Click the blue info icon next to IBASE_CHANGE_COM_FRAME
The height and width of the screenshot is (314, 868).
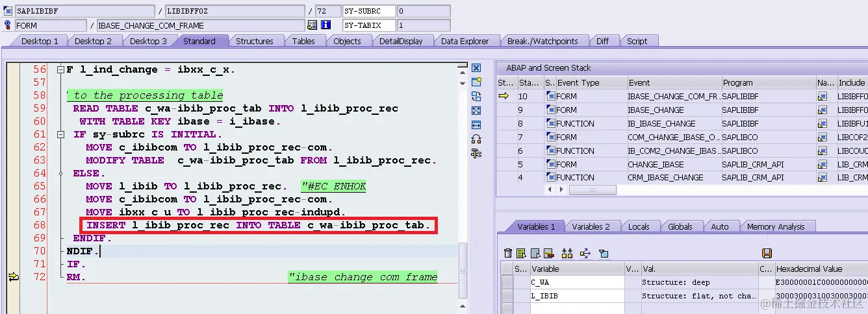tap(326, 25)
